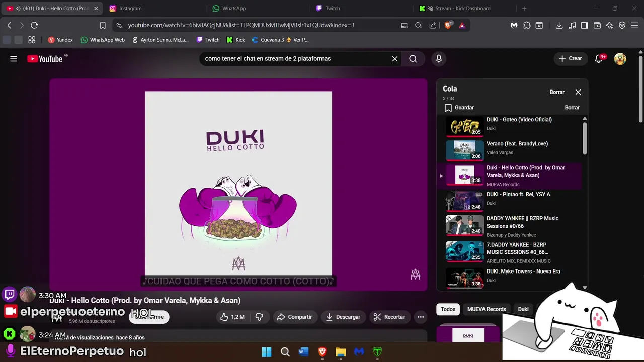Open the Kick bookmark
Screen dimensions: 644x362
tap(236, 40)
